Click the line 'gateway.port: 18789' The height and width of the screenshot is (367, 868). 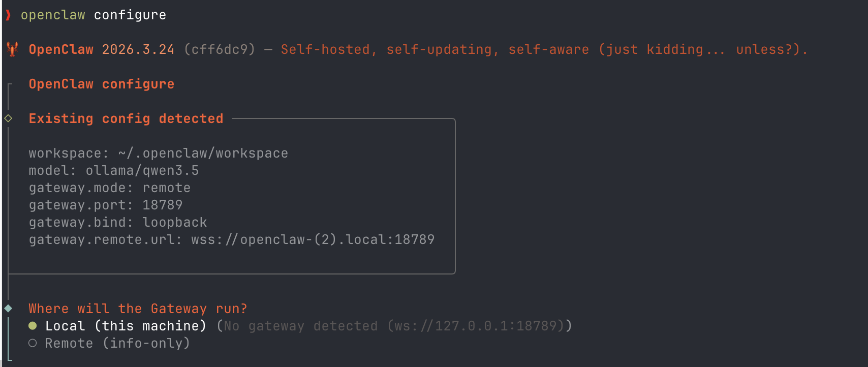click(x=106, y=205)
